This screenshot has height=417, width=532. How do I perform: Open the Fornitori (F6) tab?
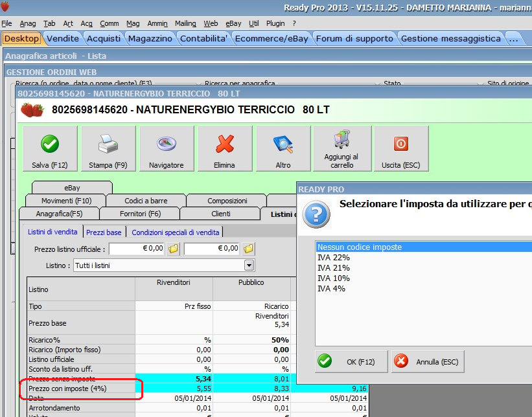pyautogui.click(x=140, y=214)
